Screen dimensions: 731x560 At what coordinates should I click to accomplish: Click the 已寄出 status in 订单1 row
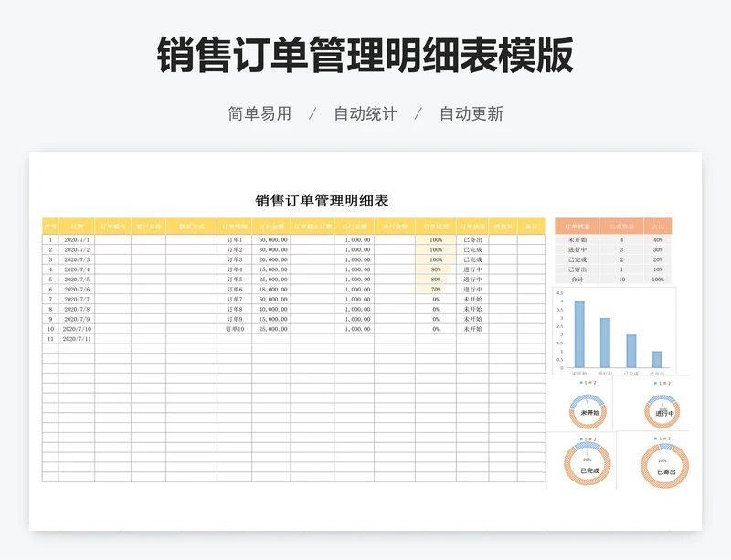[x=472, y=239]
